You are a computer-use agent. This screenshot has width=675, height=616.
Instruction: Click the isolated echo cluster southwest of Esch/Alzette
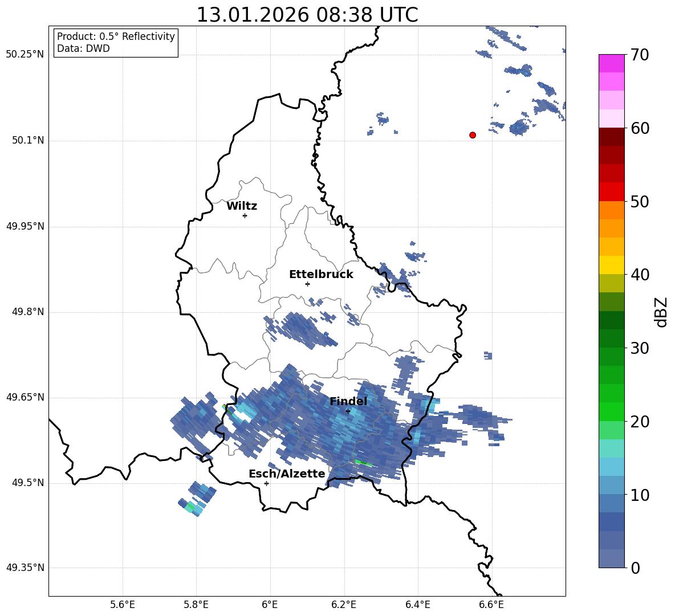[x=198, y=499]
